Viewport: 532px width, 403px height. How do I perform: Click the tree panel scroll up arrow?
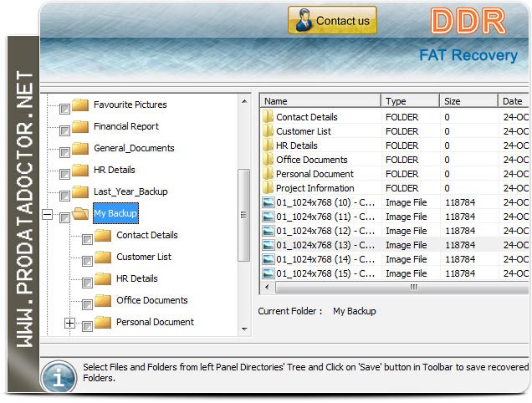[244, 101]
